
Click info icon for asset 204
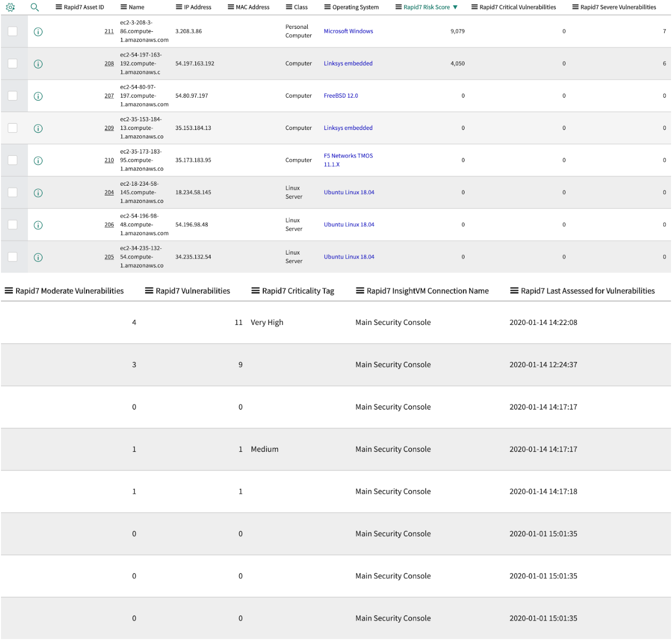38,193
